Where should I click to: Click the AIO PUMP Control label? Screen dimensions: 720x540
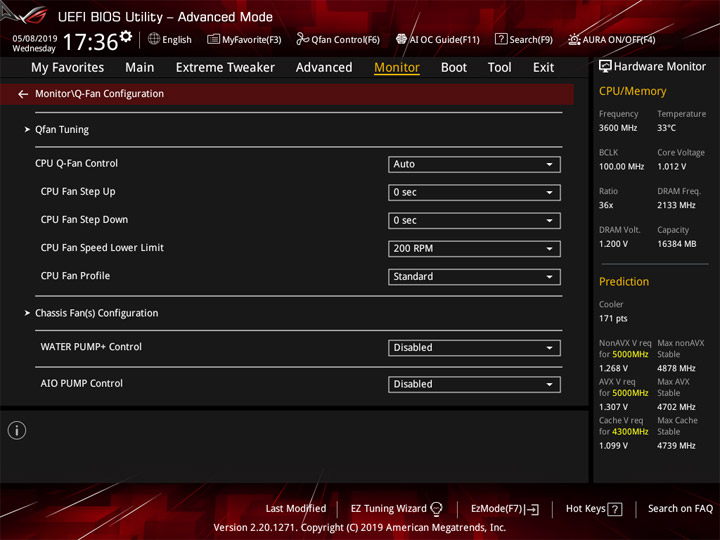click(x=82, y=383)
